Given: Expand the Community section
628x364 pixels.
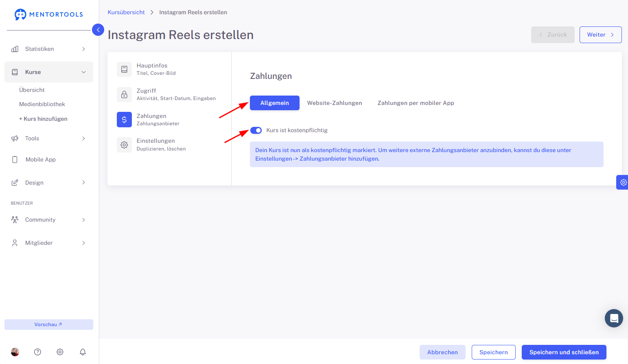Looking at the screenshot, I should 49,220.
